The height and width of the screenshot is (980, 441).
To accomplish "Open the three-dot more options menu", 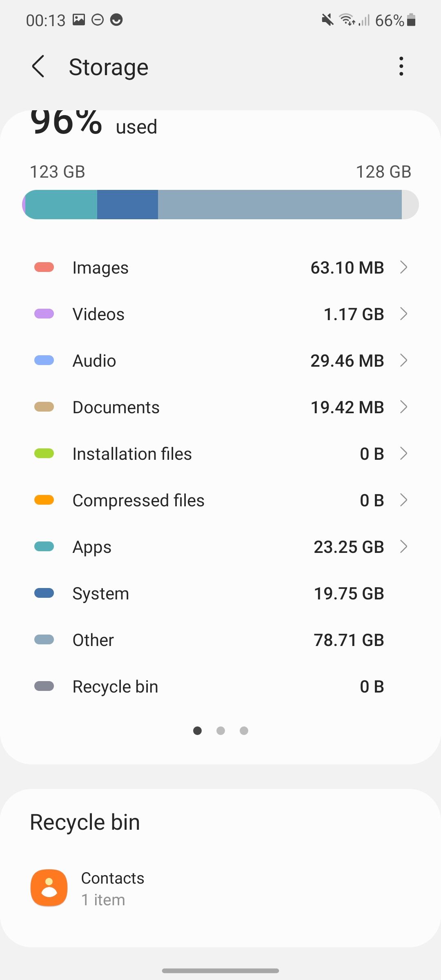I will (401, 67).
